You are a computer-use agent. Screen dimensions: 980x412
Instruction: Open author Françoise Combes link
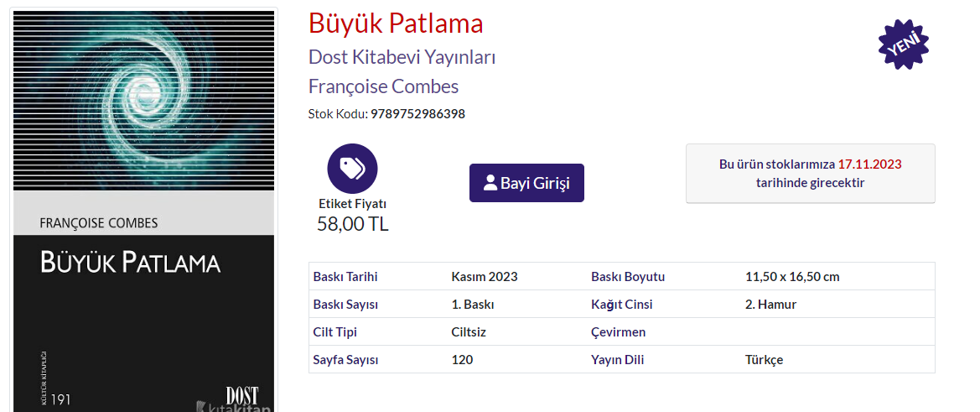tap(383, 86)
